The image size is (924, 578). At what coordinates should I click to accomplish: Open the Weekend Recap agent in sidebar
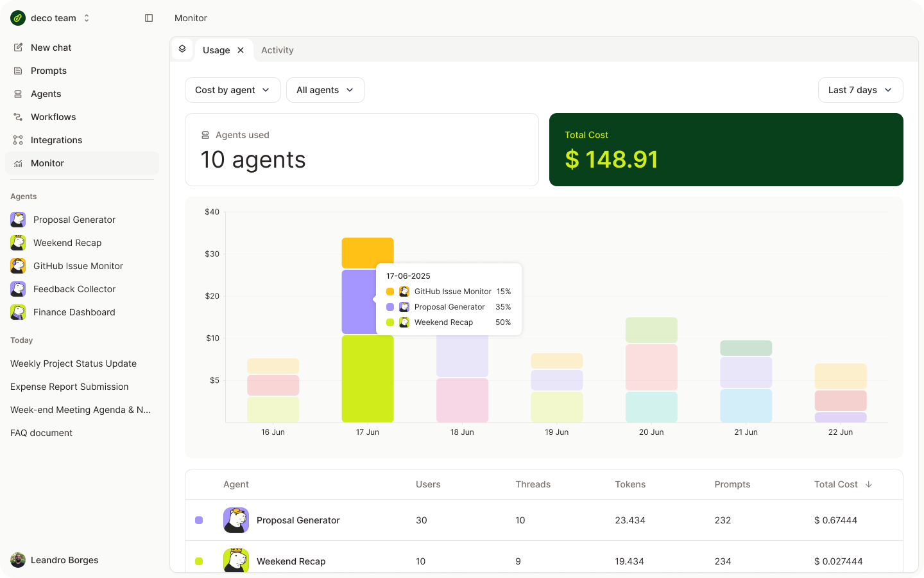click(82, 243)
